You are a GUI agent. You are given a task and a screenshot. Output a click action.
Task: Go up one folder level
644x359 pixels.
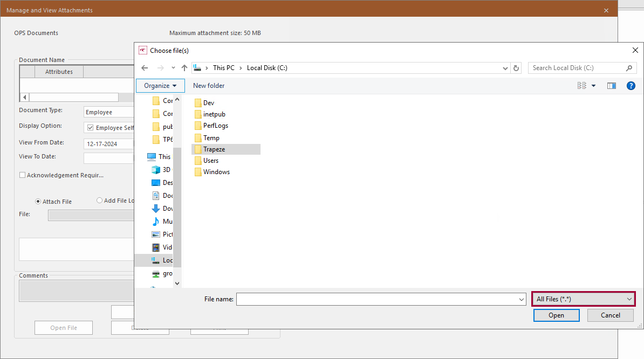[184, 68]
